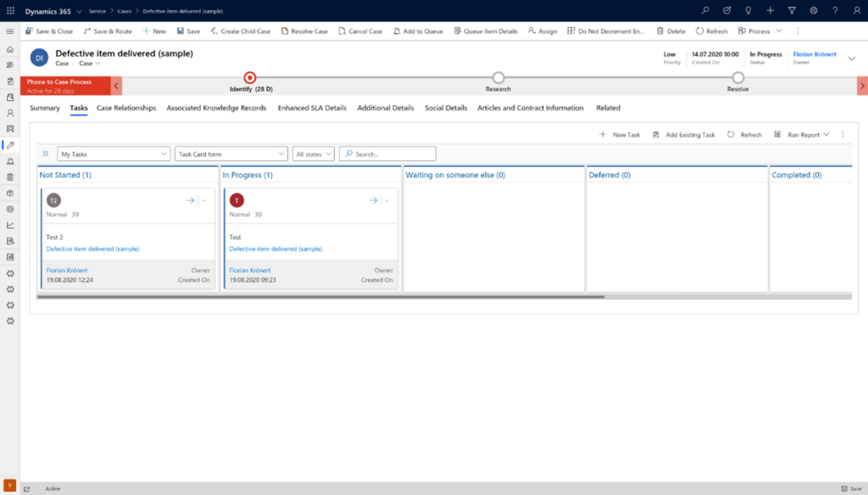Select All states filter control

[x=314, y=153]
